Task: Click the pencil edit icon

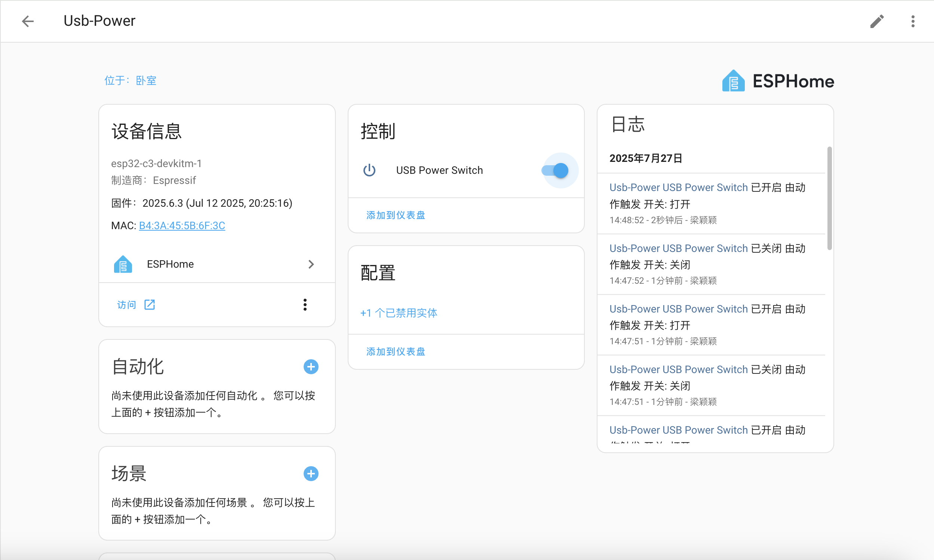Action: [877, 21]
